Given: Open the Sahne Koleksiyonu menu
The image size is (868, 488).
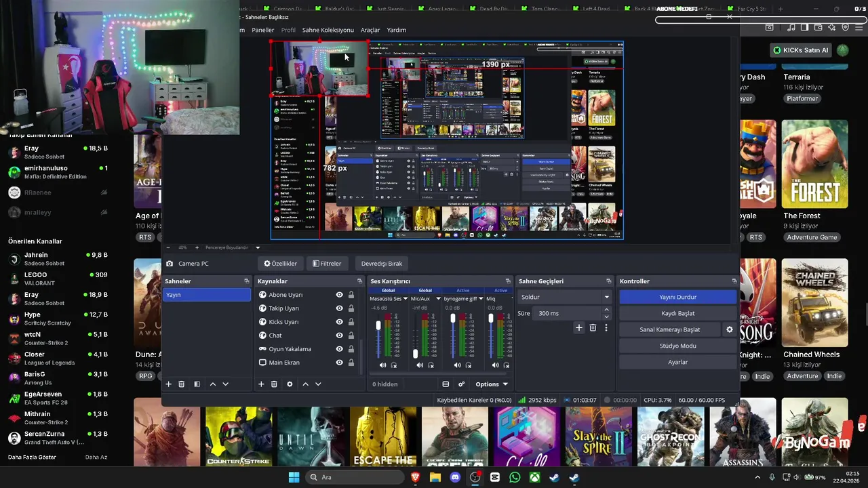Looking at the screenshot, I should tap(328, 30).
